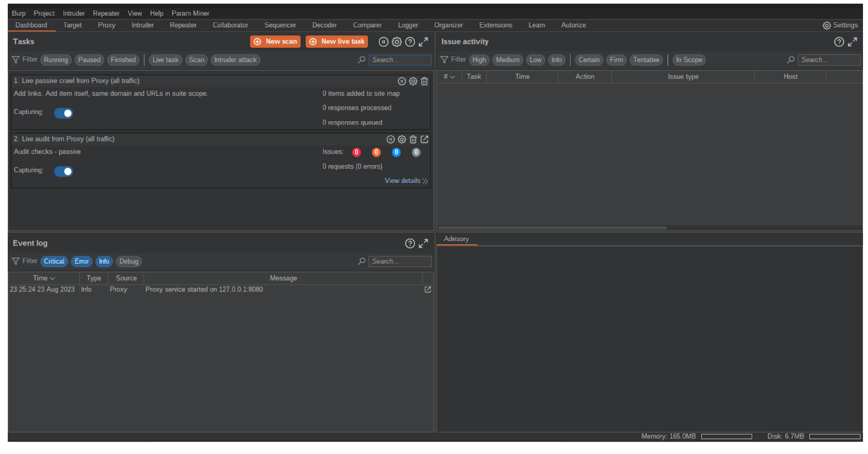Sort event log by Time column
The width and height of the screenshot is (868, 454).
tap(44, 278)
